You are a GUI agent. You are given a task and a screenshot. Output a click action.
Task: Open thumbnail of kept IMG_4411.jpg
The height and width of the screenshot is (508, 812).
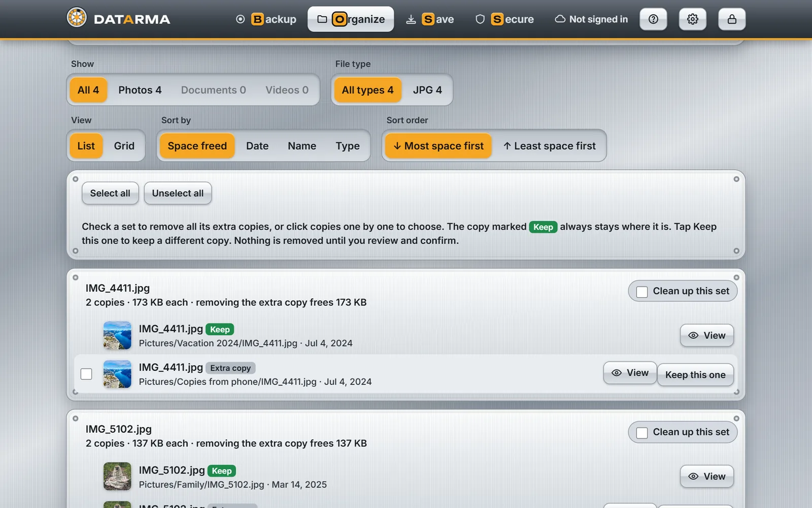[117, 335]
